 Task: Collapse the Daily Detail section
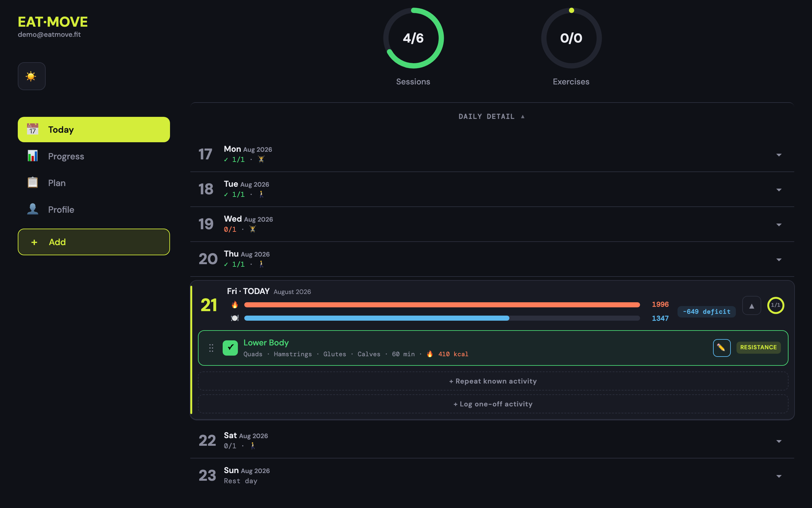tap(492, 117)
